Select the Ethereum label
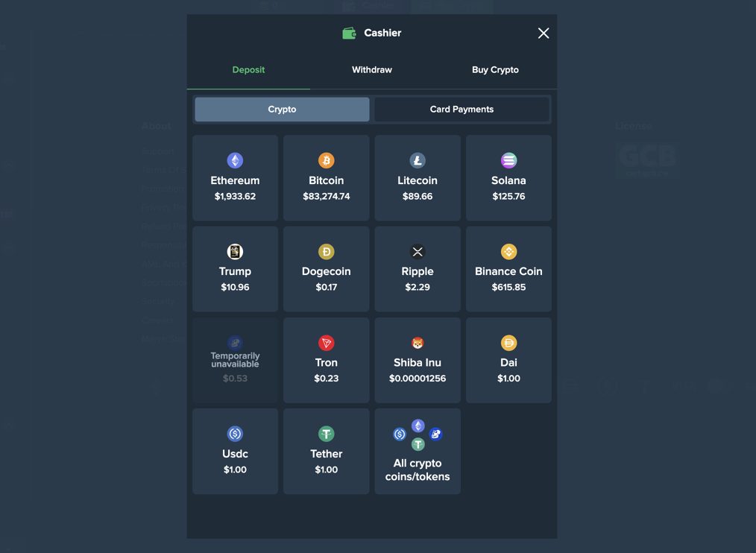The width and height of the screenshot is (756, 553). pyautogui.click(x=235, y=180)
